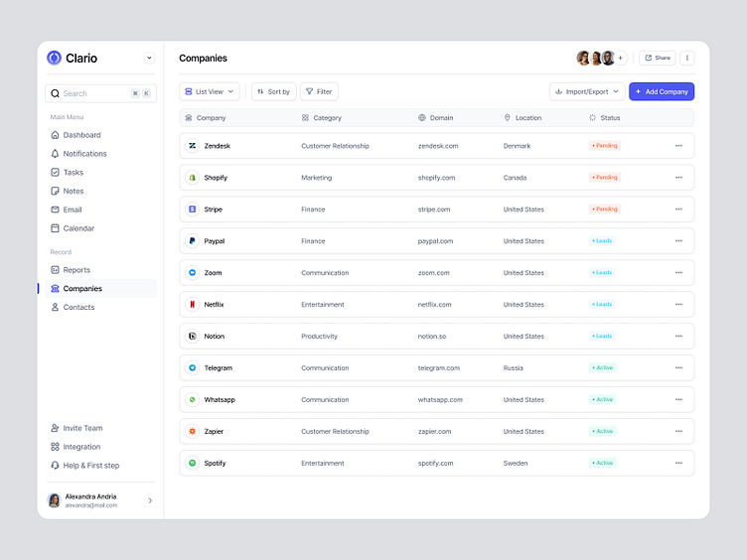Click the Integration grid icon
Viewport: 747px width, 560px height.
tap(55, 447)
